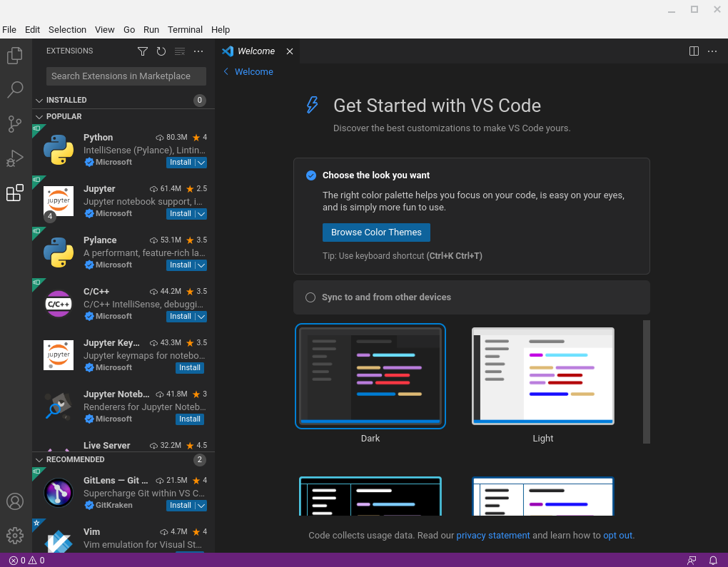The height and width of the screenshot is (567, 728).
Task: Install the Python extension
Action: 180,163
